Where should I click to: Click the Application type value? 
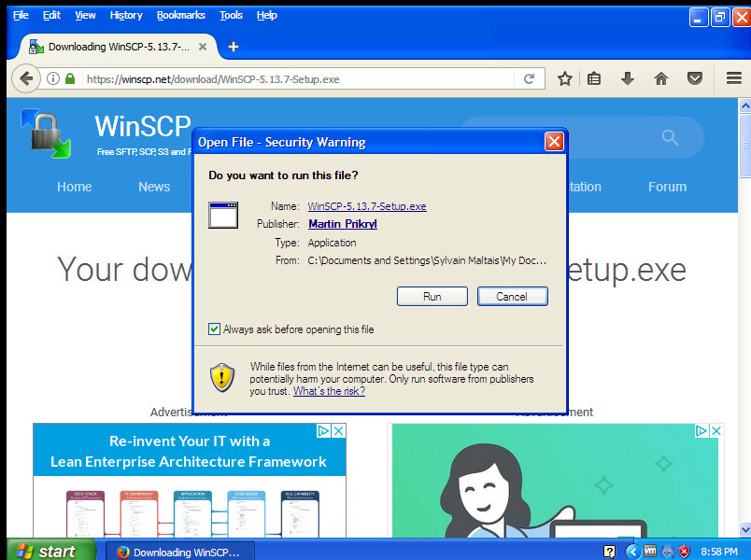332,243
